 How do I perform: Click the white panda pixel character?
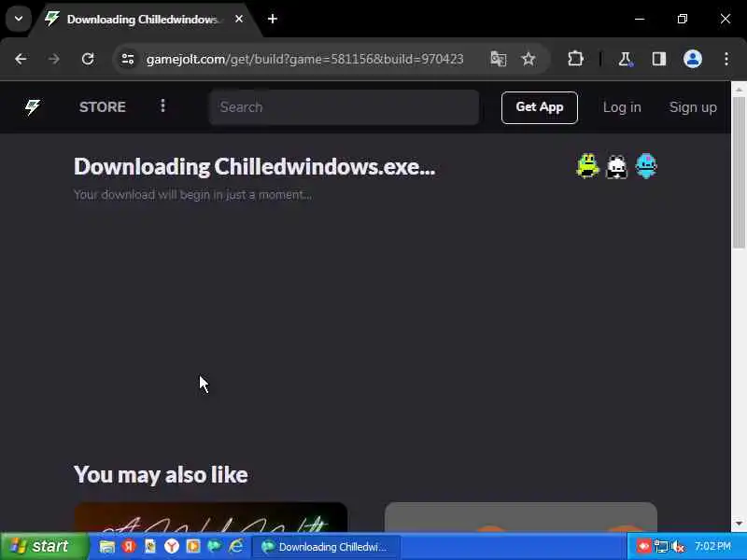point(616,167)
